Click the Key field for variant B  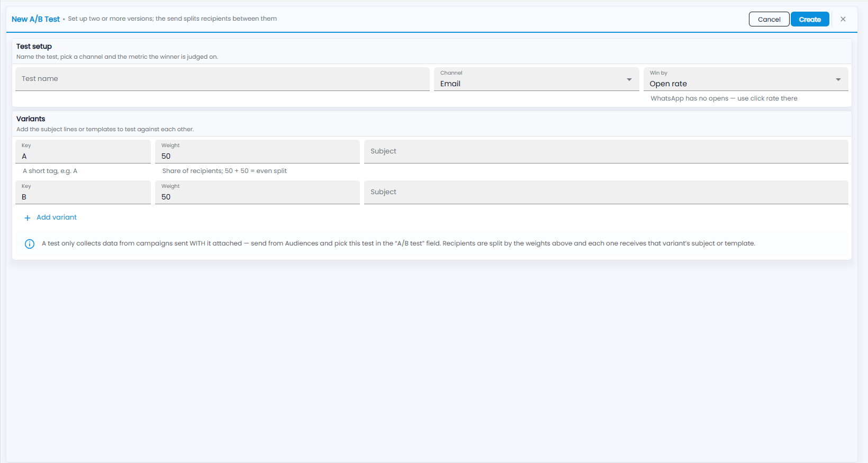point(83,192)
